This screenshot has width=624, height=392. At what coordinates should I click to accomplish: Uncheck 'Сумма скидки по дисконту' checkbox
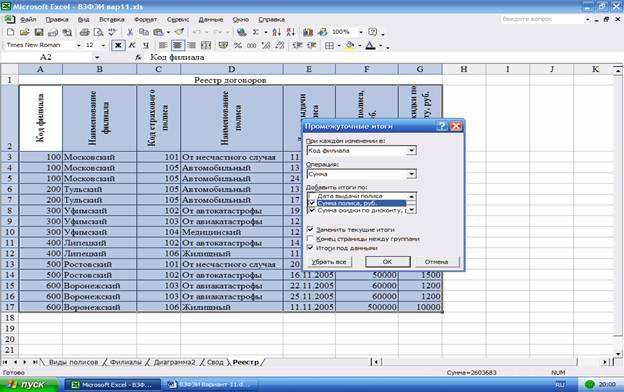pyautogui.click(x=312, y=210)
